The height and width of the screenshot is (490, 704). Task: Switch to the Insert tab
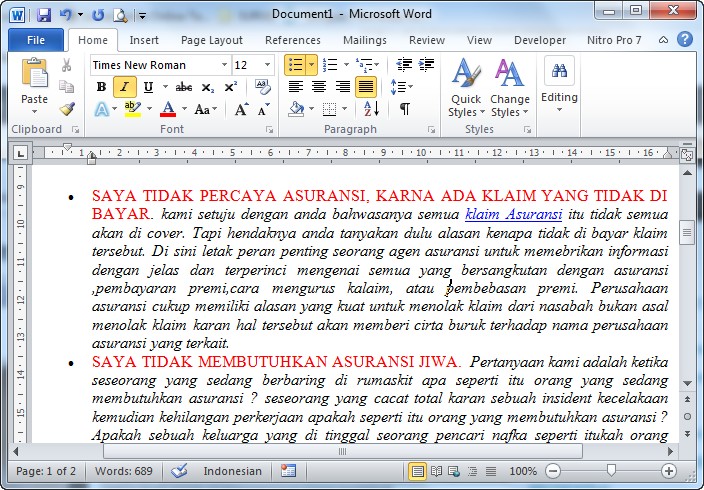[x=144, y=40]
